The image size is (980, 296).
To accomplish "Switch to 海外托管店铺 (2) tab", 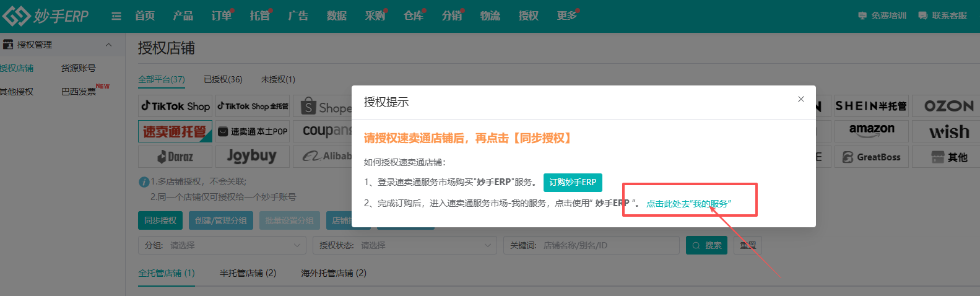I will pyautogui.click(x=334, y=273).
